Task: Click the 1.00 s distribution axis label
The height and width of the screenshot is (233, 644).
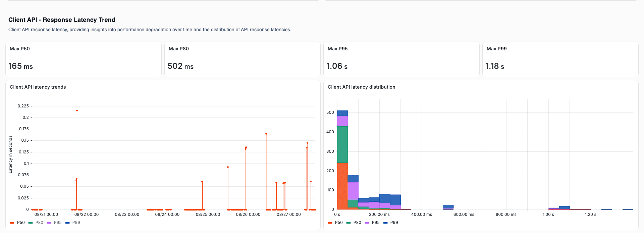Action: pyautogui.click(x=548, y=215)
